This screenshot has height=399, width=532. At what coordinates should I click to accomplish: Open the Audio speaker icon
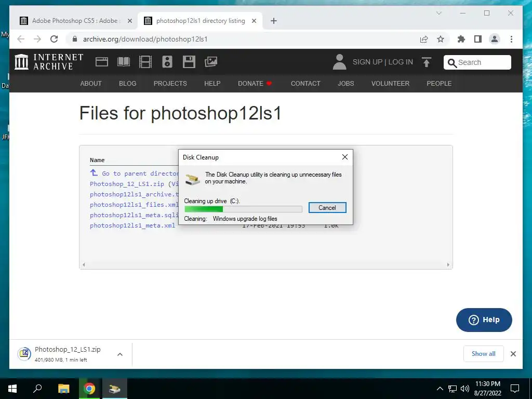click(x=167, y=62)
